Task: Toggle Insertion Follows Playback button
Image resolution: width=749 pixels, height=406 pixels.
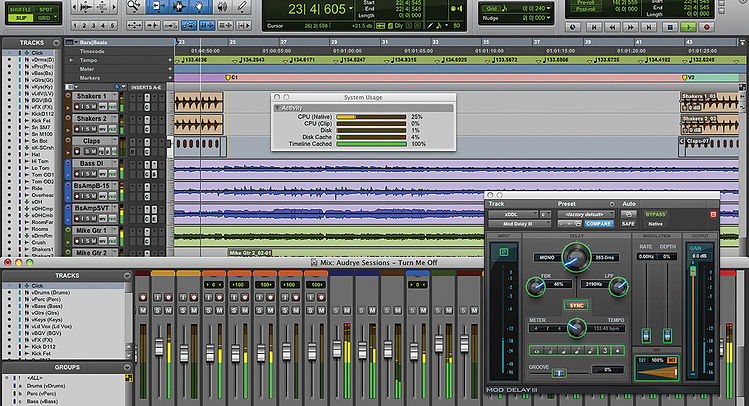Action: 243,25
